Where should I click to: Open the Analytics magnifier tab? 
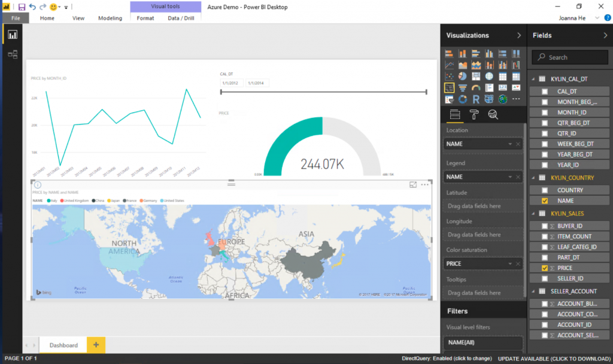(493, 114)
